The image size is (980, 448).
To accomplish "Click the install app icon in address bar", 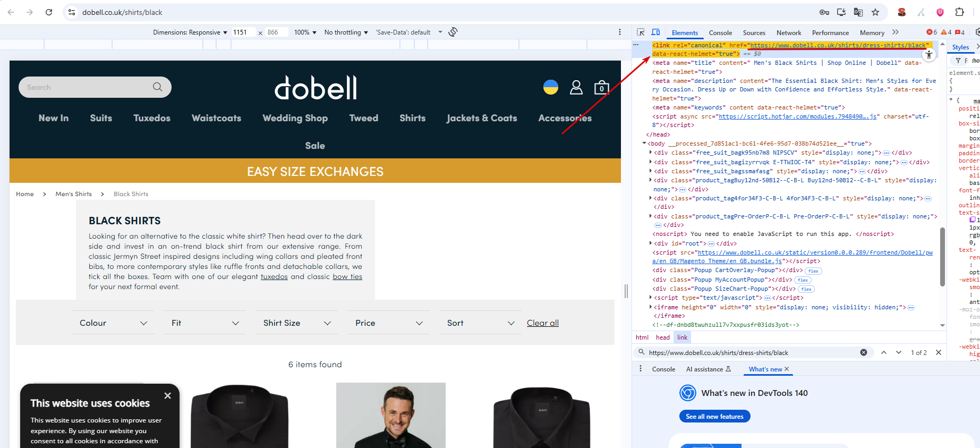I will pyautogui.click(x=841, y=12).
